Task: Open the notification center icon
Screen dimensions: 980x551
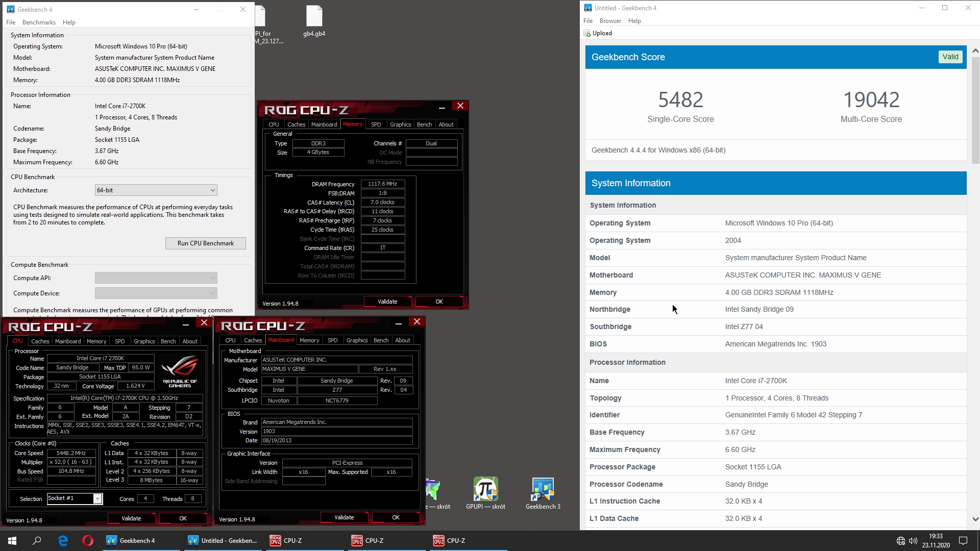Action: (x=963, y=541)
